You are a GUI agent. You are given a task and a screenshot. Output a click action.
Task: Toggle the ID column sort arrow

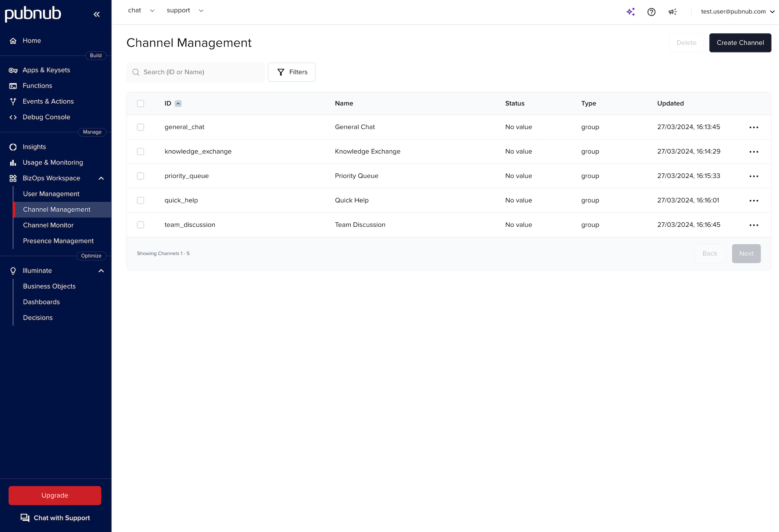click(x=178, y=104)
